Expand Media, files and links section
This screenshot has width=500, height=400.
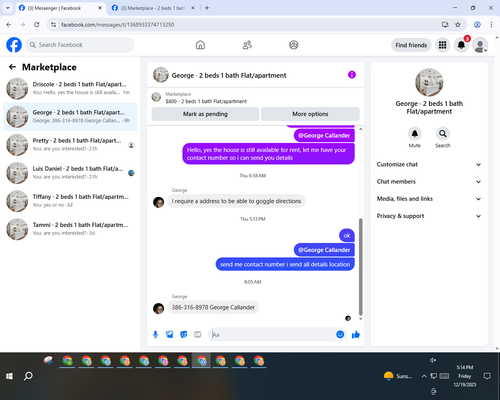429,199
